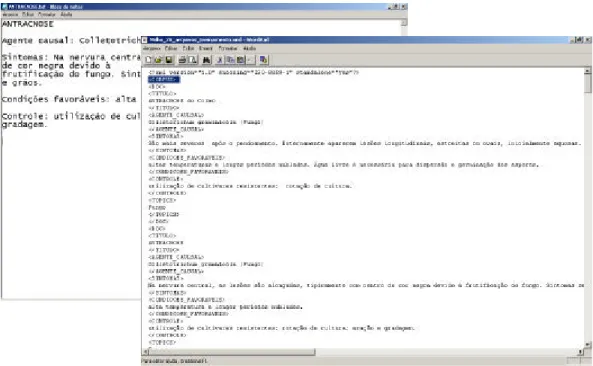The image size is (593, 366).
Task: Click the WordPad status bar help text
Action: coord(175,361)
